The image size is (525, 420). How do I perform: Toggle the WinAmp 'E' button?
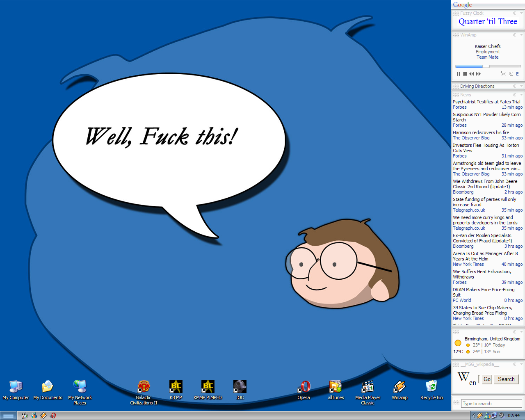click(x=518, y=74)
